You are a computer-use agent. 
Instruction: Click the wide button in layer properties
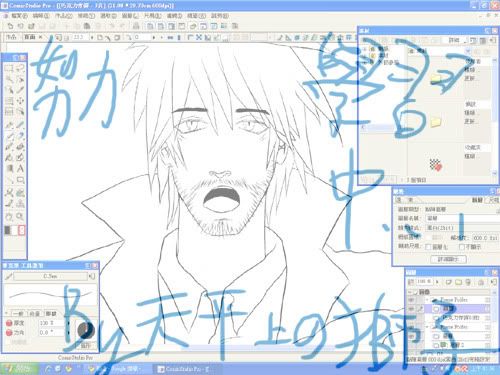pyautogui.click(x=448, y=259)
